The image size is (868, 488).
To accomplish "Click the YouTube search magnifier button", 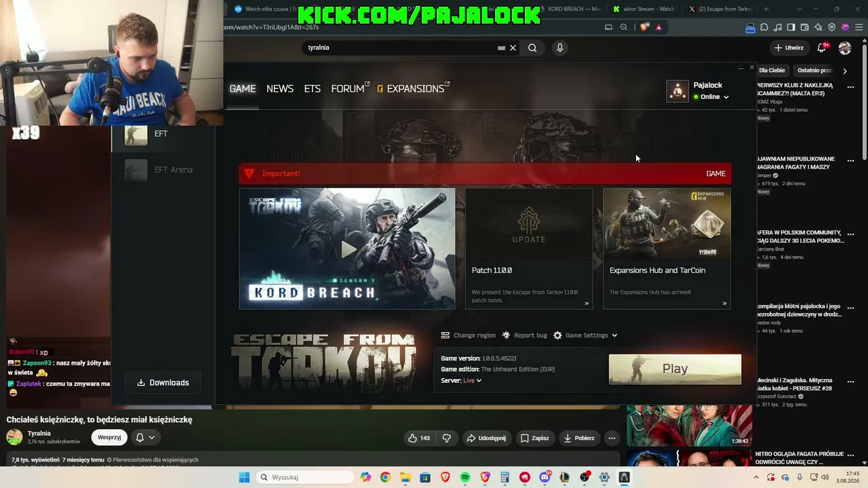I will 532,47.
